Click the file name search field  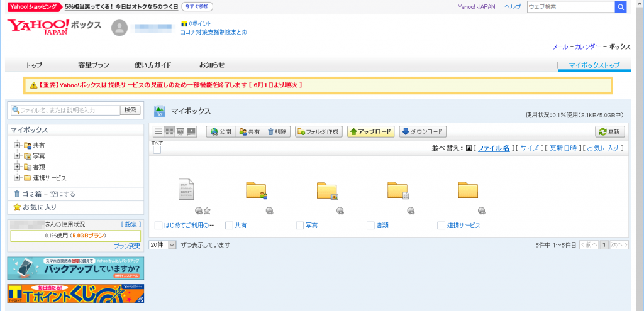pyautogui.click(x=65, y=110)
